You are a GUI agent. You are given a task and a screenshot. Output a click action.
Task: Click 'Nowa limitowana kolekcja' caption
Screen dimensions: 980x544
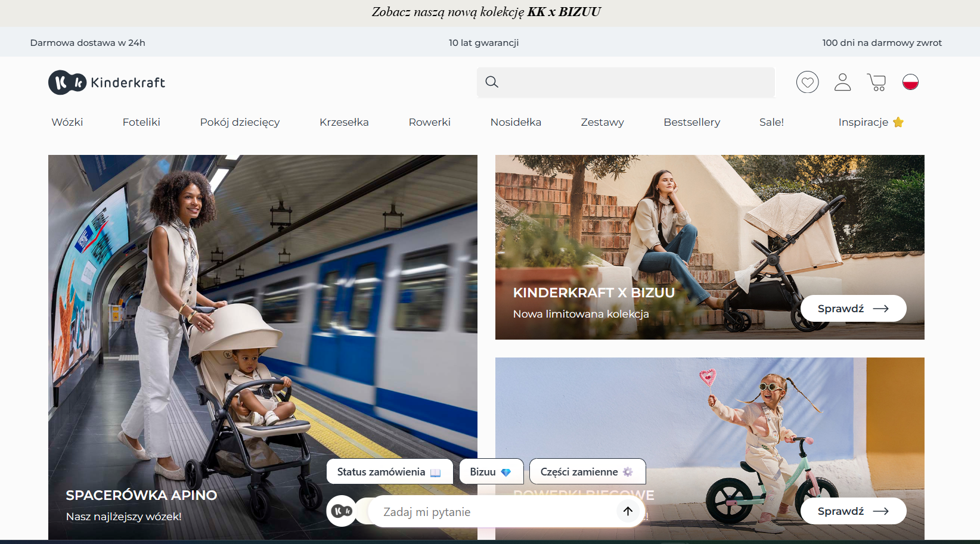[581, 314]
